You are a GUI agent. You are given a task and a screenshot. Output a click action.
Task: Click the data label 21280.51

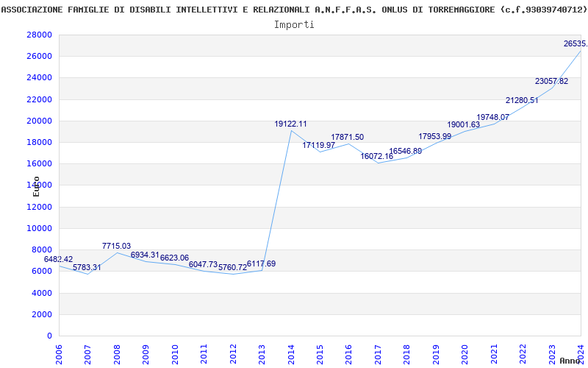[x=522, y=100]
